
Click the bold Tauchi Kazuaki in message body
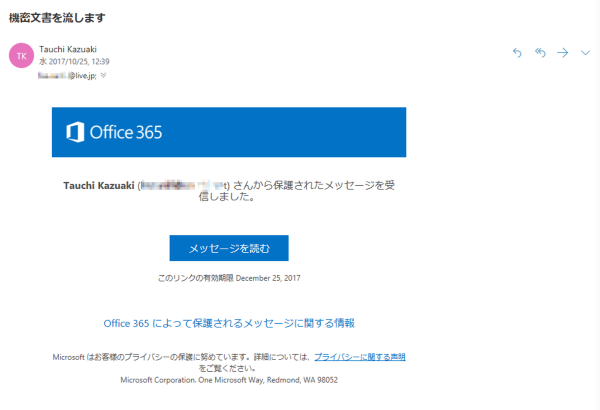pyautogui.click(x=99, y=186)
